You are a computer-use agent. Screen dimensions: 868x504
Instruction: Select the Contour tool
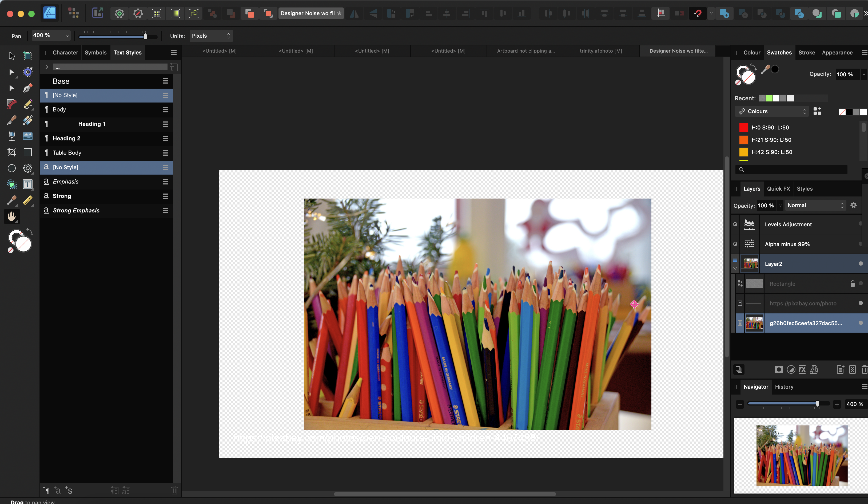pyautogui.click(x=27, y=72)
